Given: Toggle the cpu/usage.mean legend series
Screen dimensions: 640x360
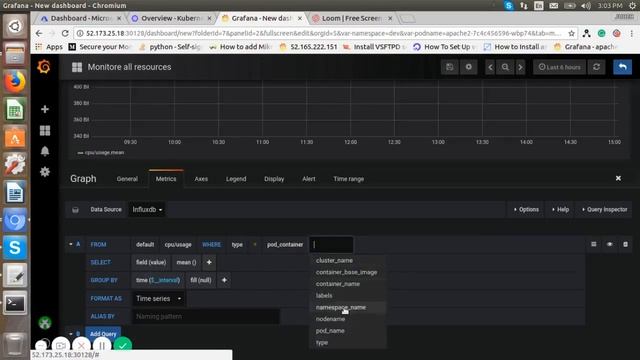Looking at the screenshot, I should 104,153.
